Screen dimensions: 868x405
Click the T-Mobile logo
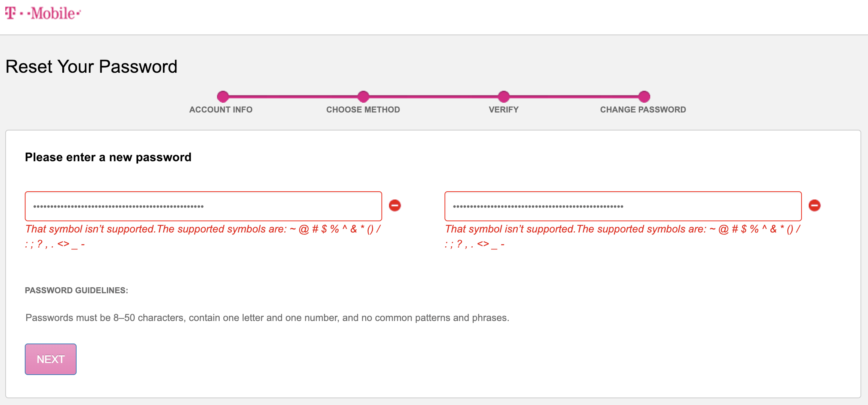(43, 13)
